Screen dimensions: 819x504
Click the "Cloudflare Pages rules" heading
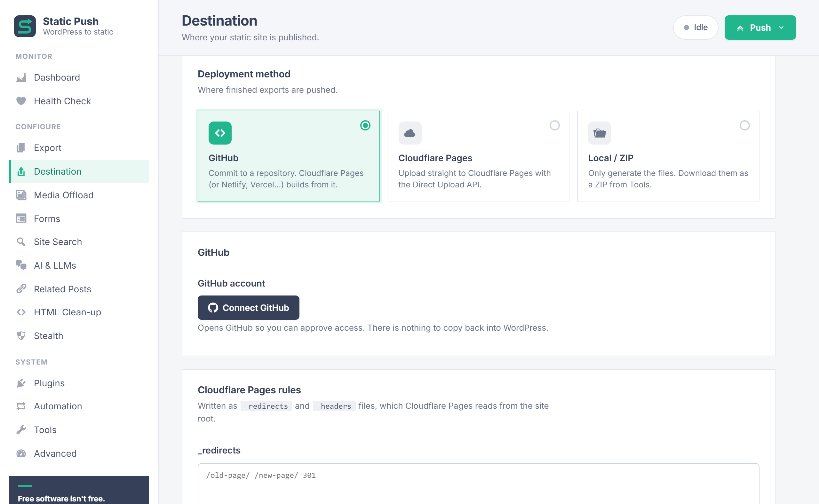click(249, 390)
